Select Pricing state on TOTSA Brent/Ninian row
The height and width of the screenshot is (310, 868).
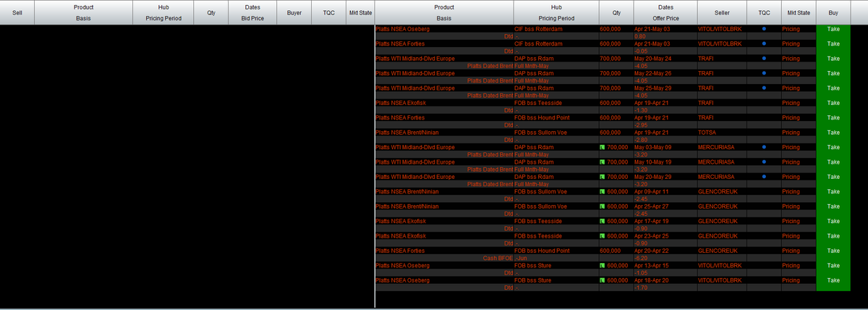791,133
